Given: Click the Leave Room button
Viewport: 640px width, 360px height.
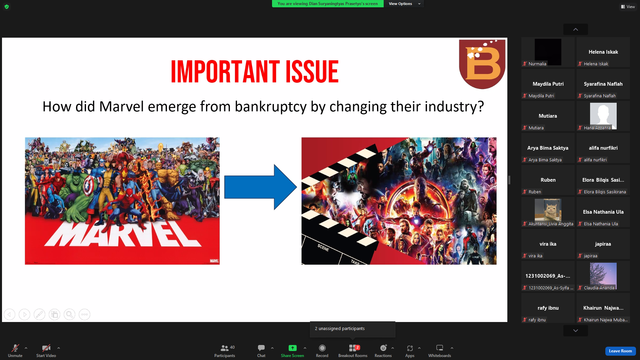Looking at the screenshot, I should (620, 351).
